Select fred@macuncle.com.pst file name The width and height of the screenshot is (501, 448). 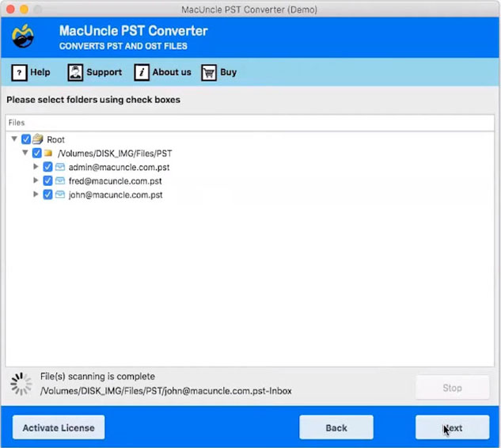(115, 181)
